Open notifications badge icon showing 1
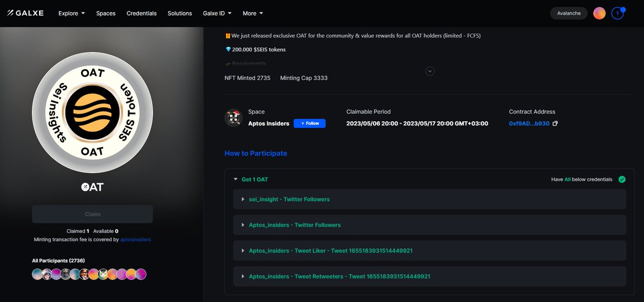Image resolution: width=644 pixels, height=302 pixels. 618,13
